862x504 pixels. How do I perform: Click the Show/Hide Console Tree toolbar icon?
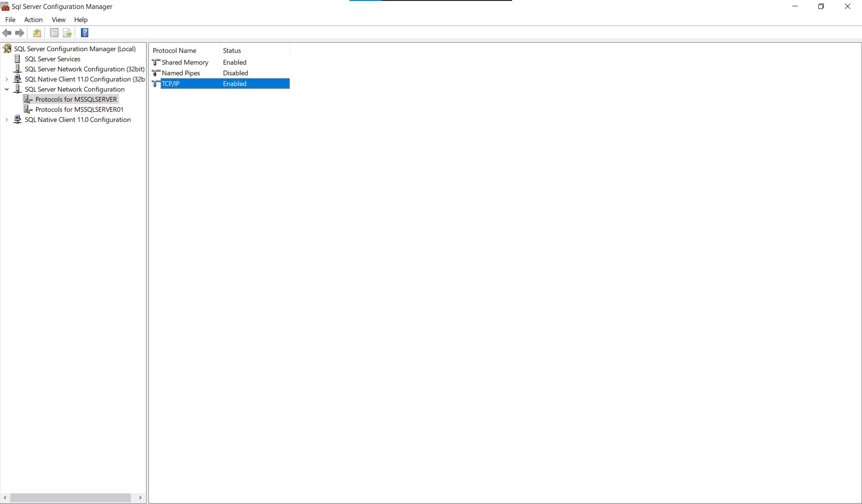click(54, 33)
